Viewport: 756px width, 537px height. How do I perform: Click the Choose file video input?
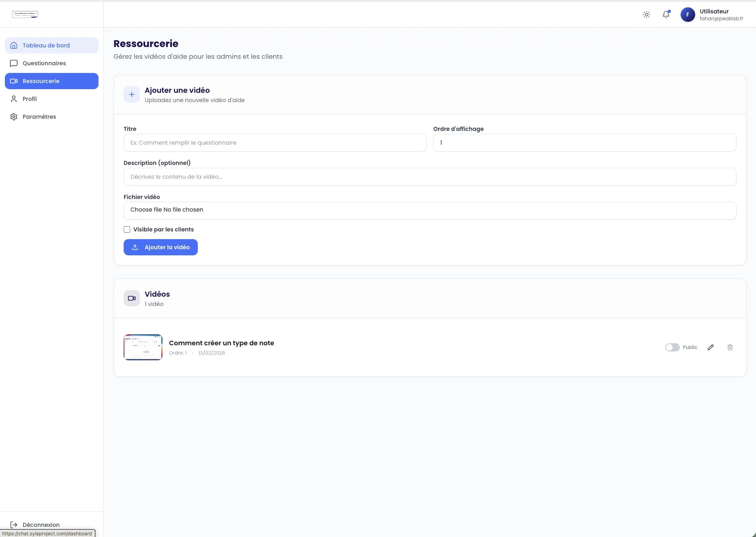click(146, 210)
